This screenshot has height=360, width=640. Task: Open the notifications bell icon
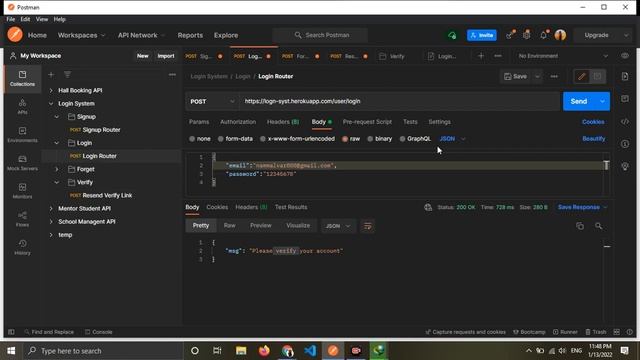[x=544, y=35]
